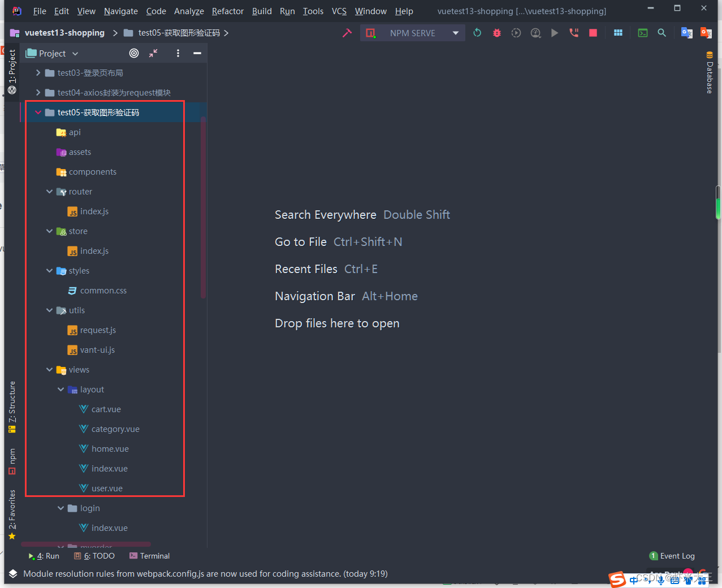Click the Translate plugin icon in the toolbar
The height and width of the screenshot is (588, 722).
pyautogui.click(x=686, y=33)
